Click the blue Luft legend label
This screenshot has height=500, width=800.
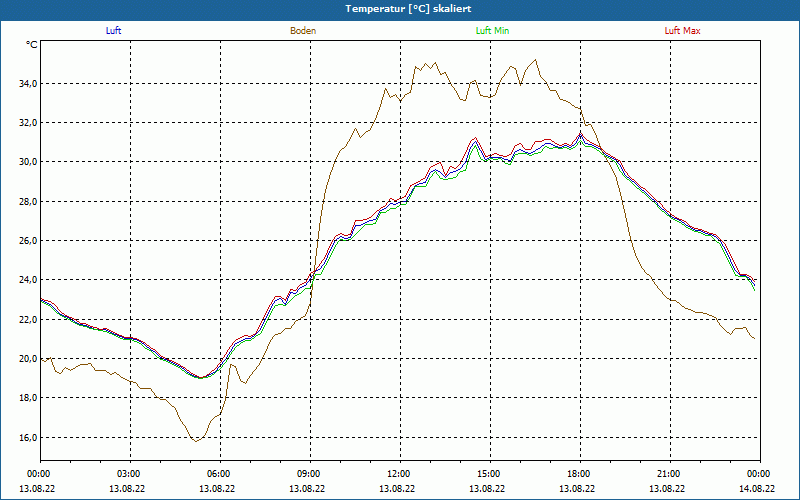[x=113, y=31]
